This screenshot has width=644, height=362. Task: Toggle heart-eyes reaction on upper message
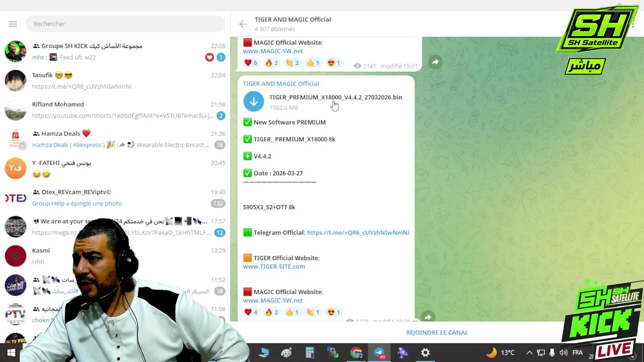tap(334, 63)
